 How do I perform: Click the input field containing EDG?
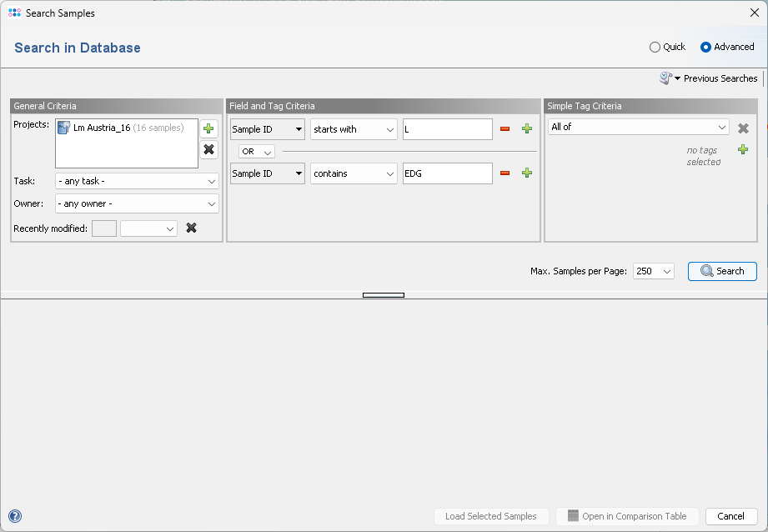click(x=447, y=173)
